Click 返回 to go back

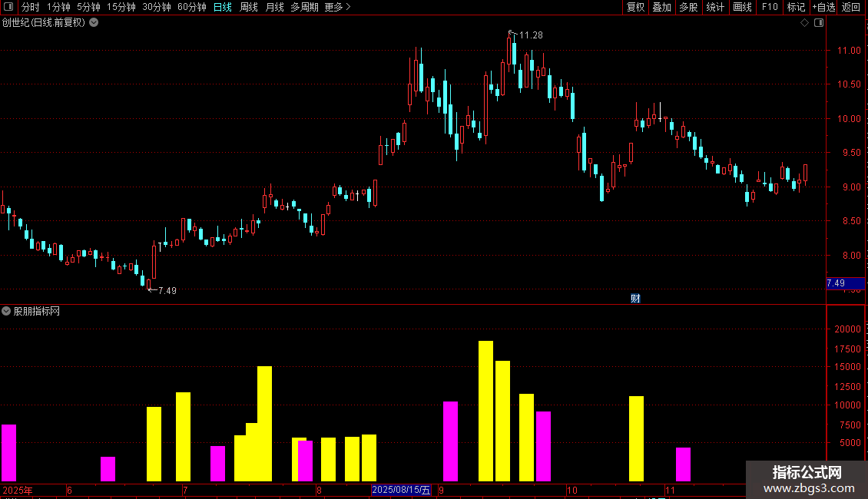(851, 7)
